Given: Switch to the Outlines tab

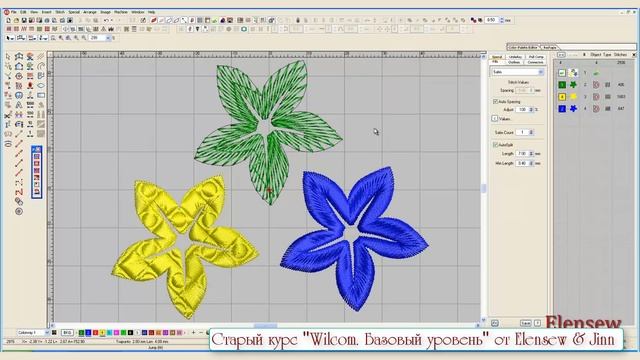Looking at the screenshot, I should [x=514, y=62].
